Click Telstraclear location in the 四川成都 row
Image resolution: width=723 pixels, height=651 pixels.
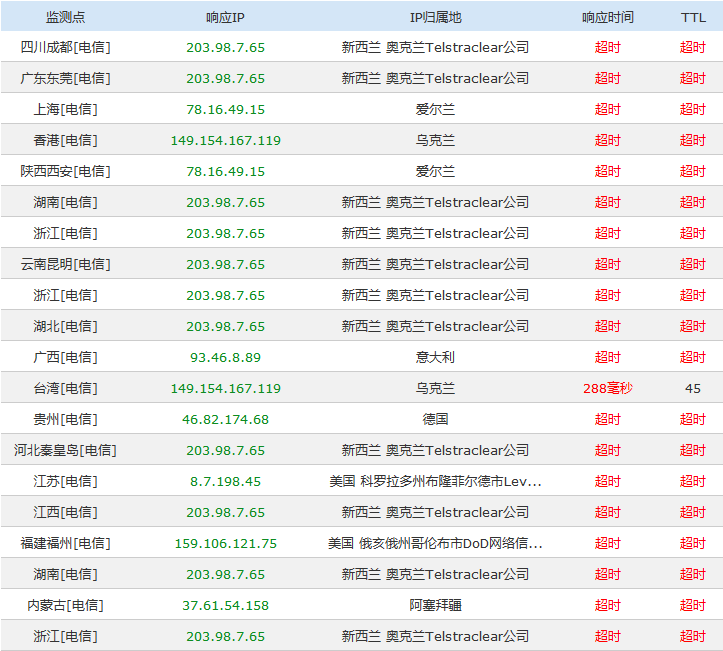point(435,47)
